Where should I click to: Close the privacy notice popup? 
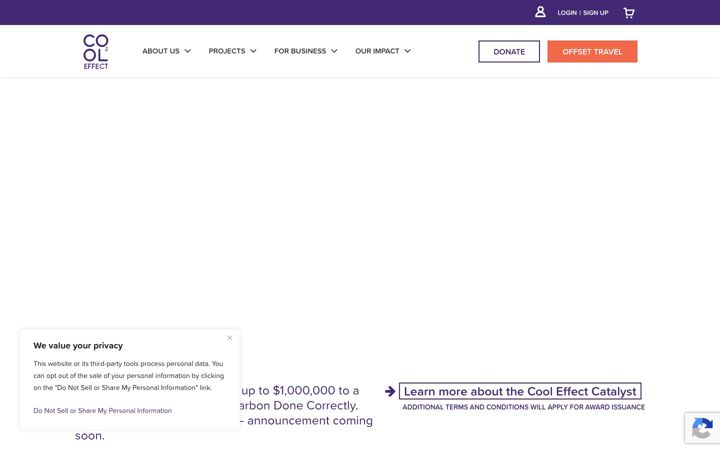[230, 338]
